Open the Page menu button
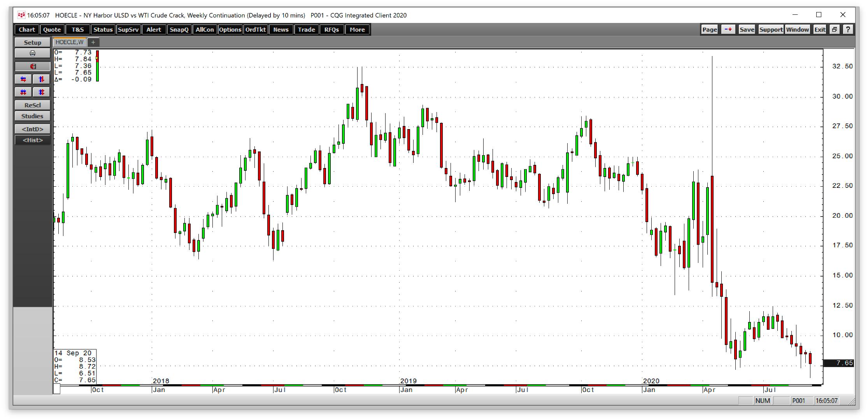Viewport: 868px width, 420px height. (709, 30)
